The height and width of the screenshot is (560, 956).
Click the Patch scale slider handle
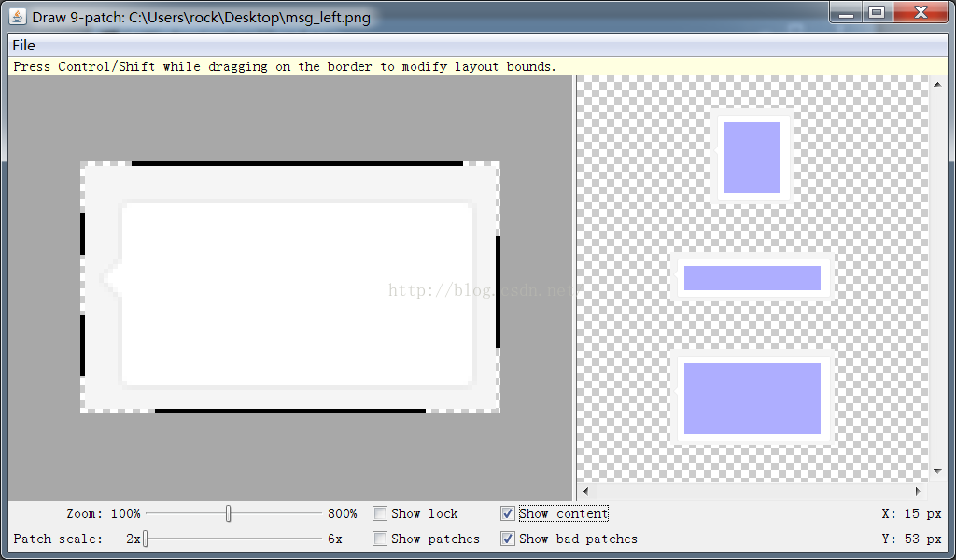click(x=145, y=539)
